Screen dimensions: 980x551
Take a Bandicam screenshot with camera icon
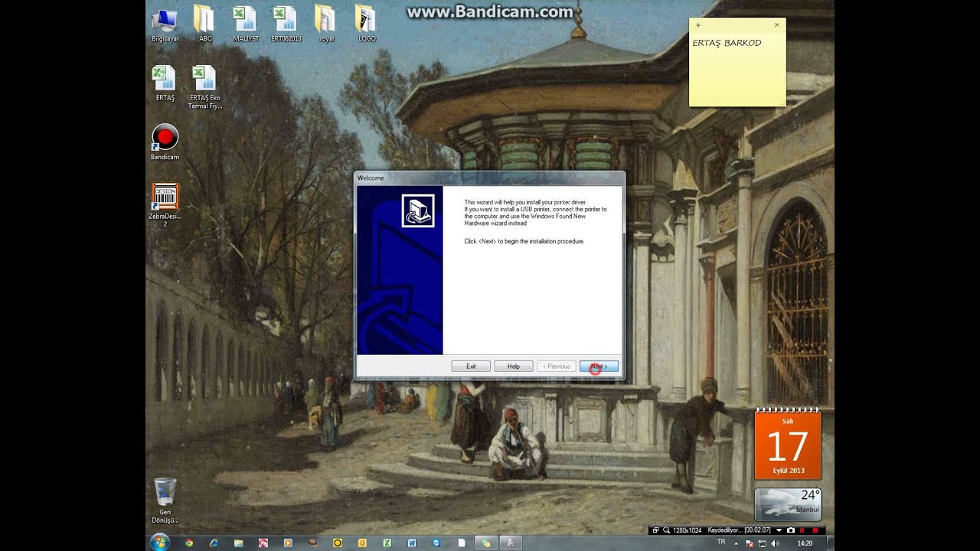click(791, 530)
